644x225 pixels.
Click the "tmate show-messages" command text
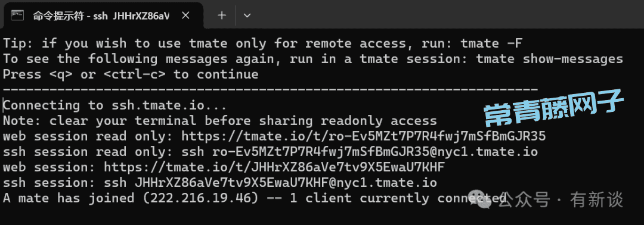[x=550, y=58]
